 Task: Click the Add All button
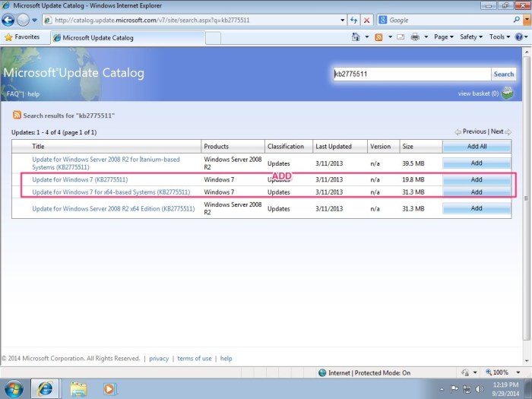click(477, 146)
